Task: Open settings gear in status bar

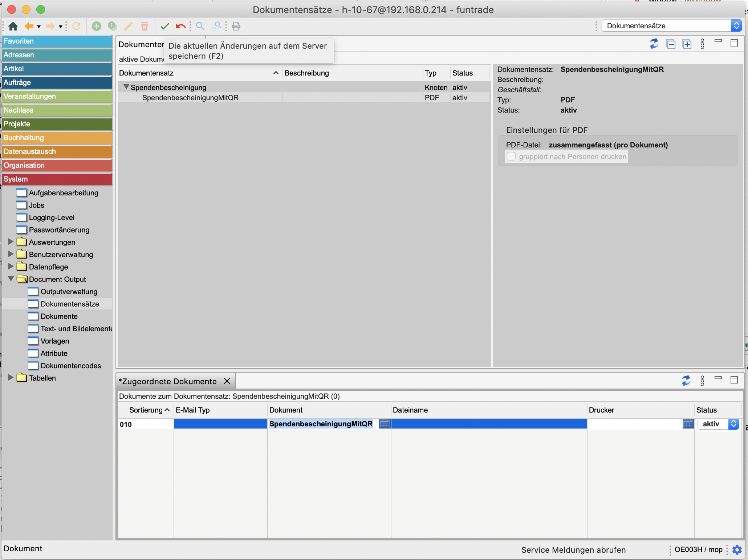Action: (737, 550)
